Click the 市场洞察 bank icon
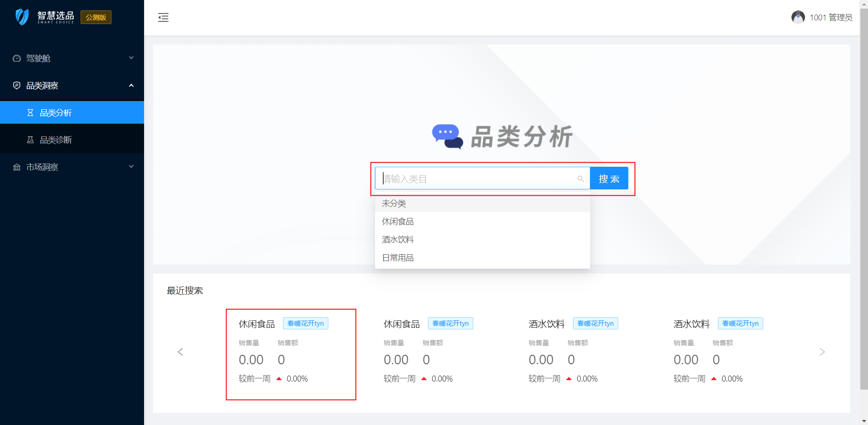 click(17, 167)
